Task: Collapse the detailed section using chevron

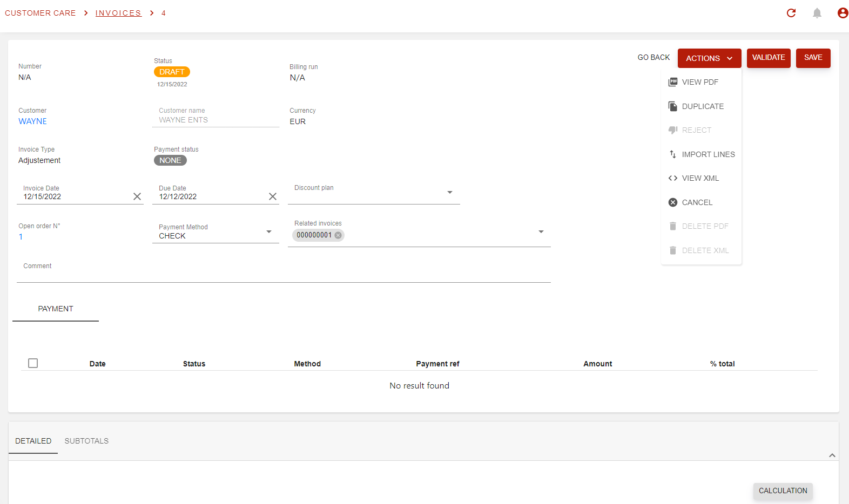Action: point(832,455)
